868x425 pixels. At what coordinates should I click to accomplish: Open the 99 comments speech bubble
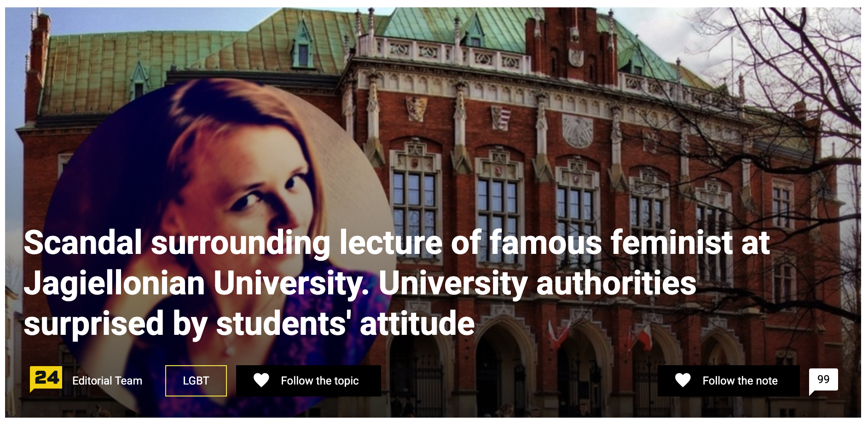823,380
